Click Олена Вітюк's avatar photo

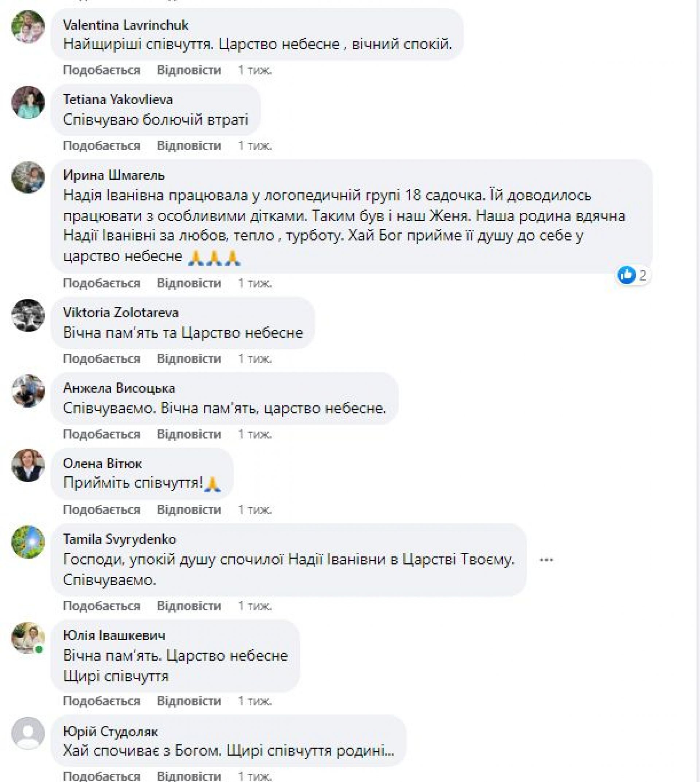(28, 465)
